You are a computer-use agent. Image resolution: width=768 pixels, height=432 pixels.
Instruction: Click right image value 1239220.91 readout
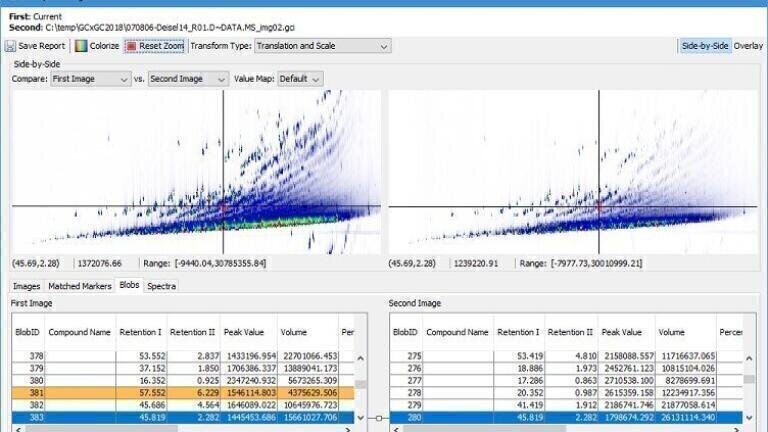(476, 264)
